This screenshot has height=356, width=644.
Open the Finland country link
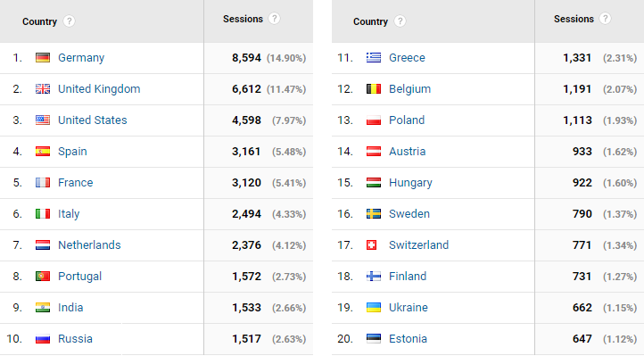pyautogui.click(x=408, y=277)
